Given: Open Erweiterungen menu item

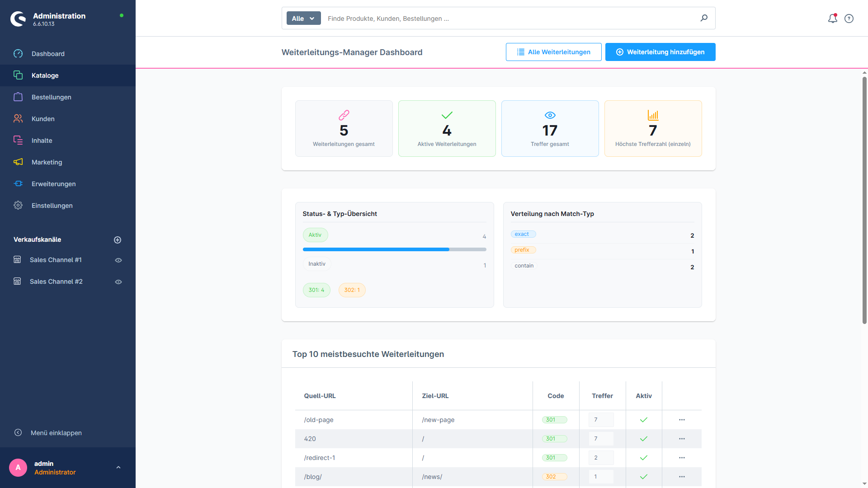Looking at the screenshot, I should pyautogui.click(x=68, y=184).
